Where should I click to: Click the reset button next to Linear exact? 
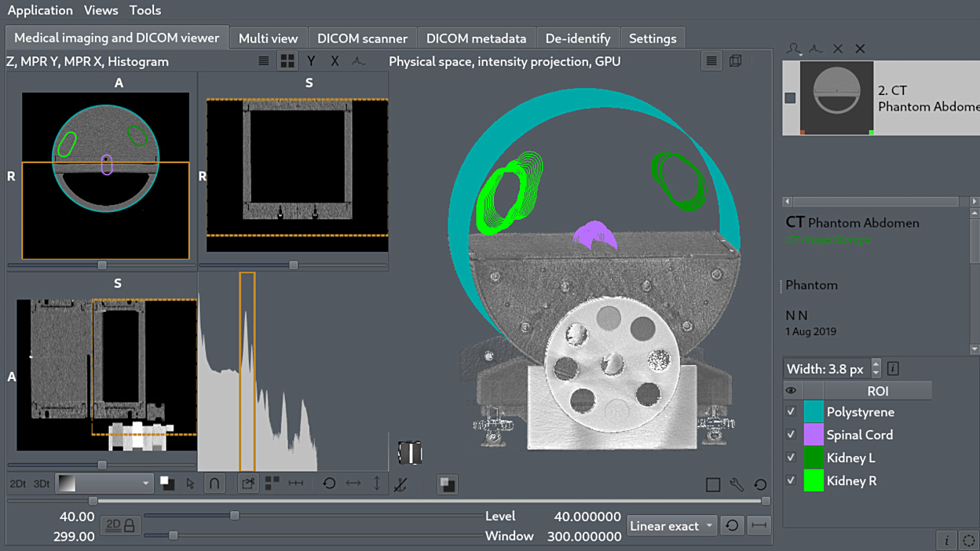pos(732,526)
